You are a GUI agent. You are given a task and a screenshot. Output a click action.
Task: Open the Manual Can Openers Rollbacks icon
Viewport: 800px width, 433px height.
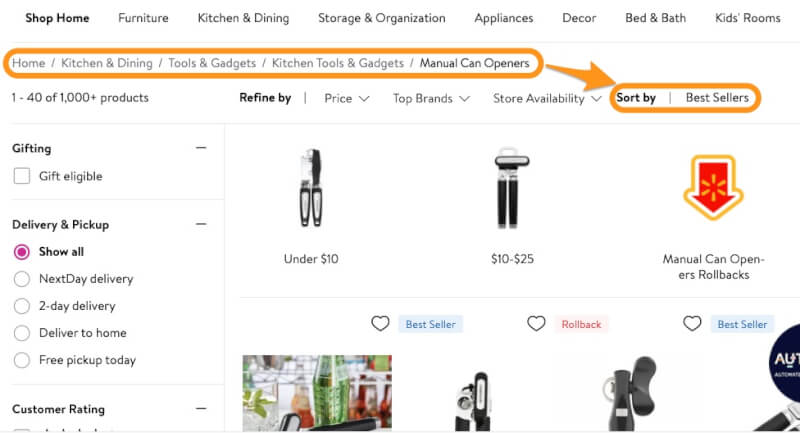pyautogui.click(x=712, y=187)
